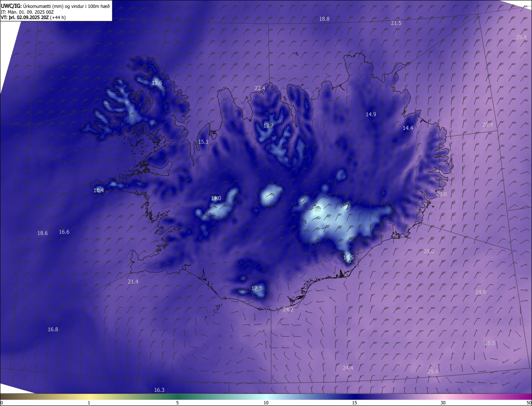Click the value label 16.8
Image resolution: width=532 pixels, height=406 pixels.
click(x=53, y=330)
